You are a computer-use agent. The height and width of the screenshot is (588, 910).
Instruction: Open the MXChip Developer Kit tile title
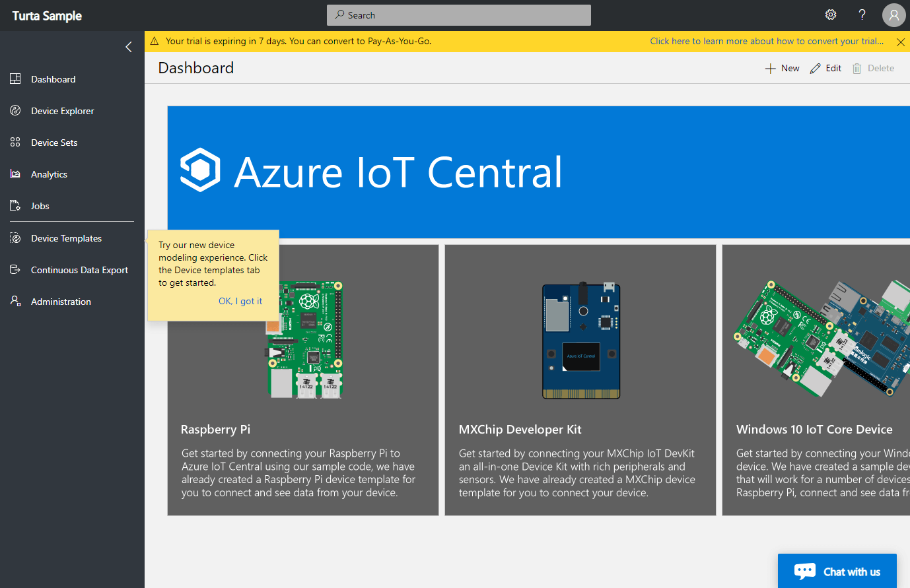520,430
